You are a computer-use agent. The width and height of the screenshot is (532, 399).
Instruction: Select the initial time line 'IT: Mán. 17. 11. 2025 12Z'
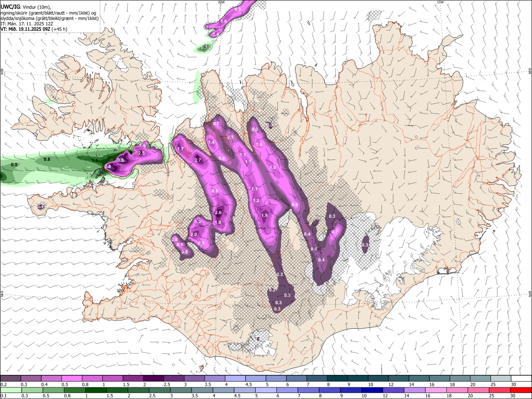[27, 24]
